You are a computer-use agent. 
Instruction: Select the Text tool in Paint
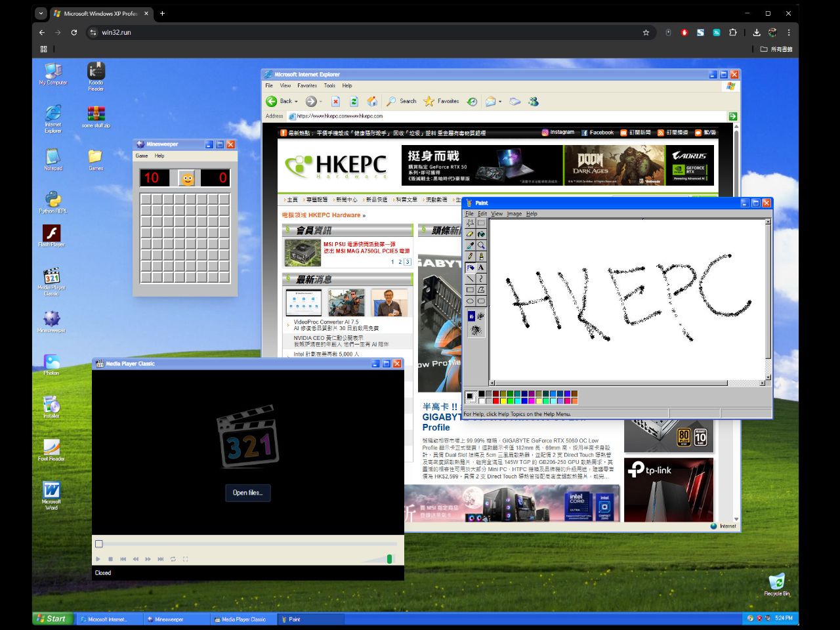tap(481, 266)
